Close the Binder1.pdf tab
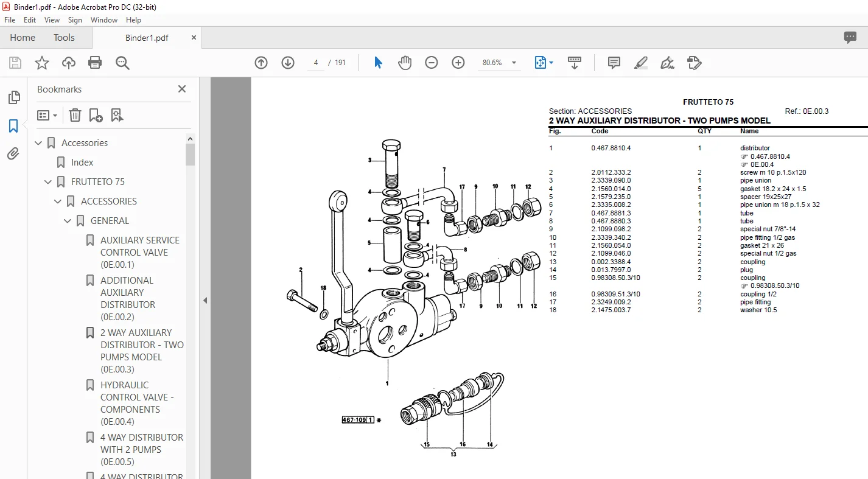868x479 pixels. [194, 37]
